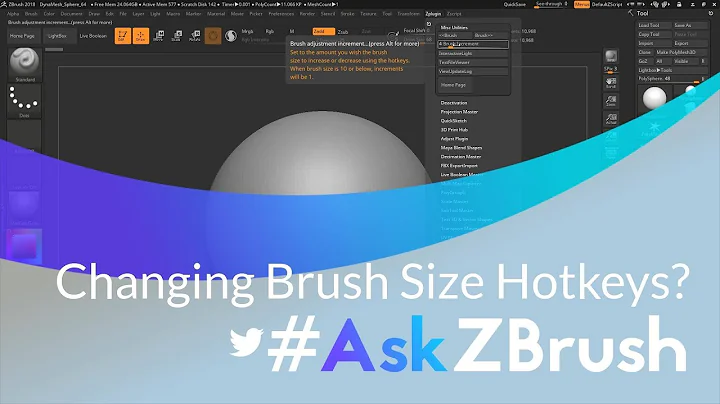Click Load Tool button
Screen dimensions: 720x404
654,25
